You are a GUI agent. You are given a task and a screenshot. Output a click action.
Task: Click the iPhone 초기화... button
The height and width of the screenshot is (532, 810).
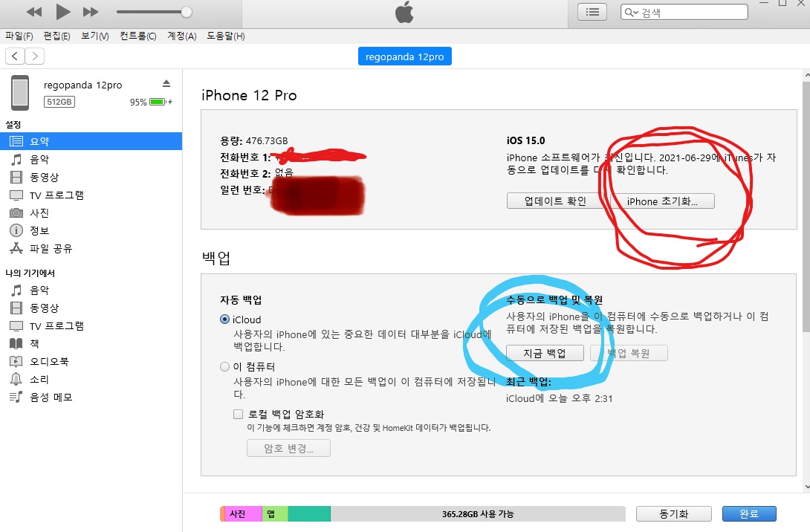(662, 201)
